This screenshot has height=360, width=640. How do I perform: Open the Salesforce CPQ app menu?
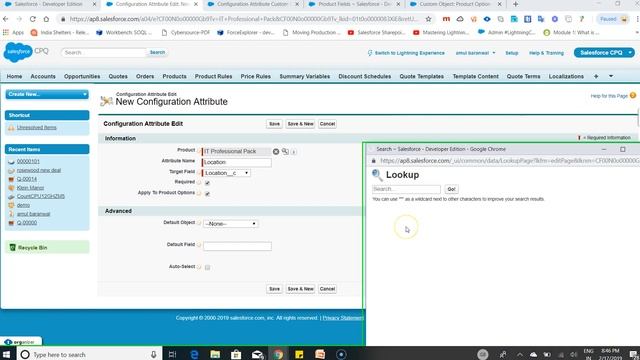pyautogui.click(x=604, y=53)
